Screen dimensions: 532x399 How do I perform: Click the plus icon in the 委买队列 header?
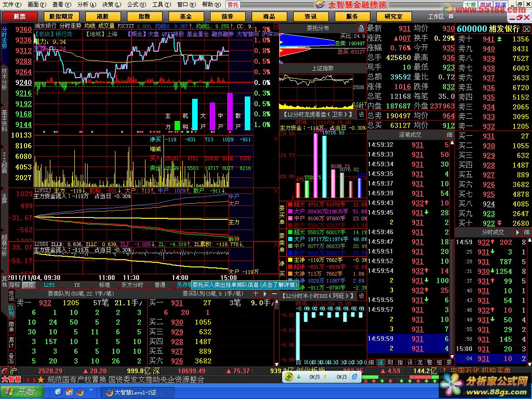point(255,294)
